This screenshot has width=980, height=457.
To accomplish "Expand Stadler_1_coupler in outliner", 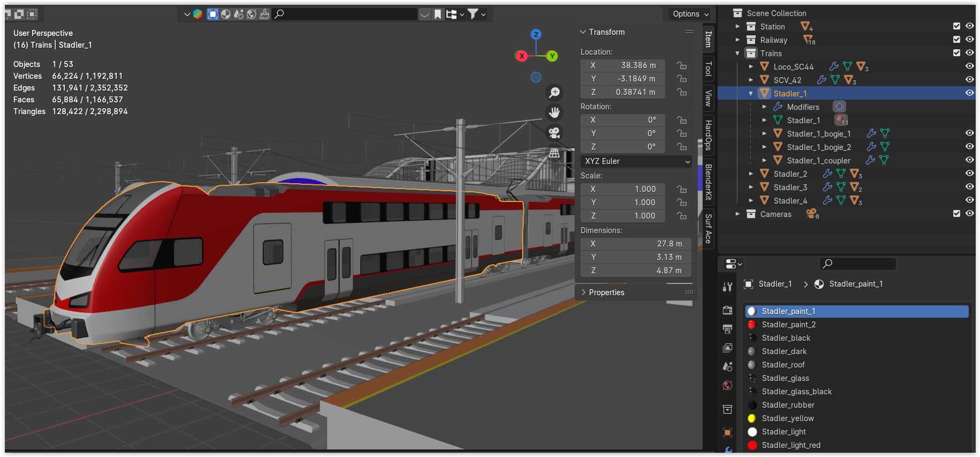I will point(764,160).
